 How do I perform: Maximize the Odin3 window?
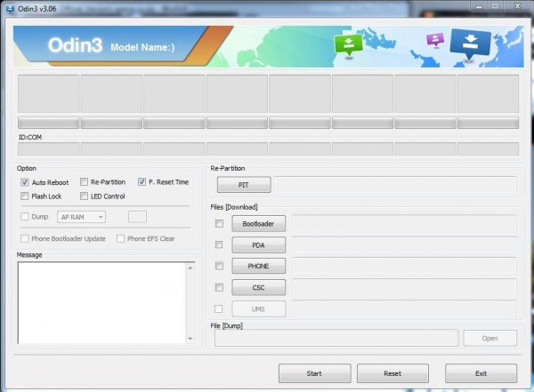(x=495, y=6)
